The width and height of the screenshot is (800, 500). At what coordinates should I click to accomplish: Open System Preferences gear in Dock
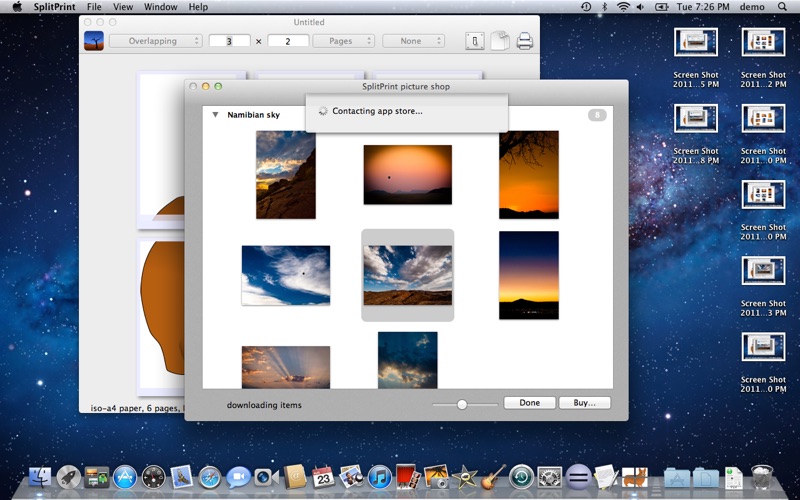point(549,478)
